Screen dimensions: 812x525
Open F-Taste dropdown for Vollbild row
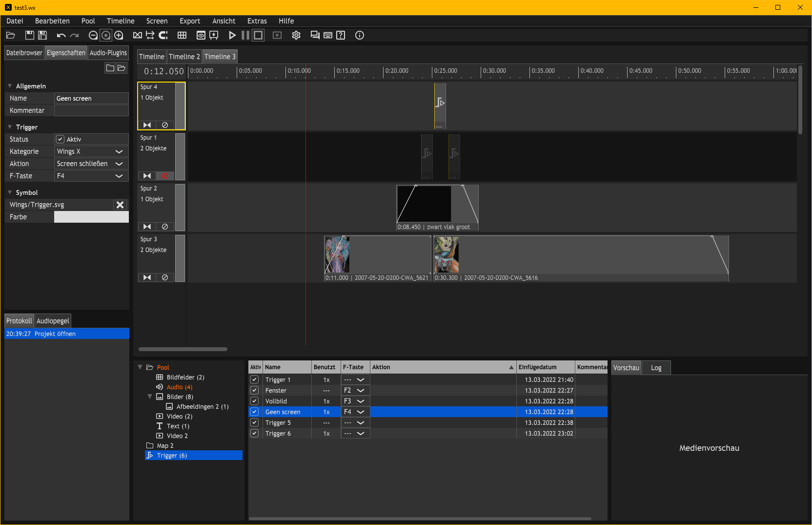355,401
